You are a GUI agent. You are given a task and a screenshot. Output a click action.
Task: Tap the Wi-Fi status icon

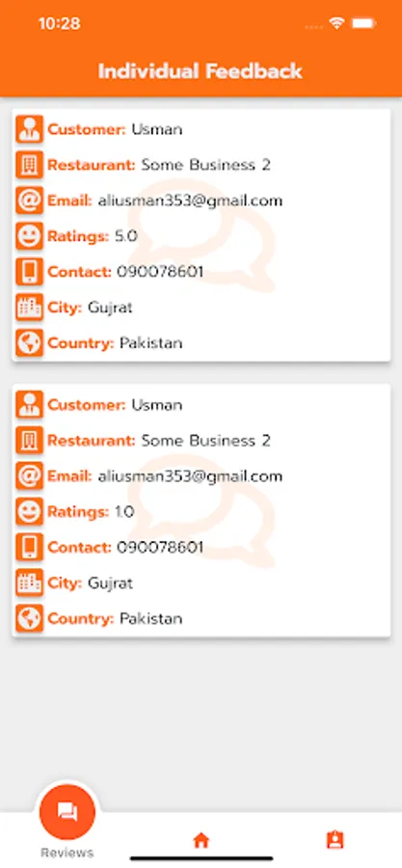336,23
